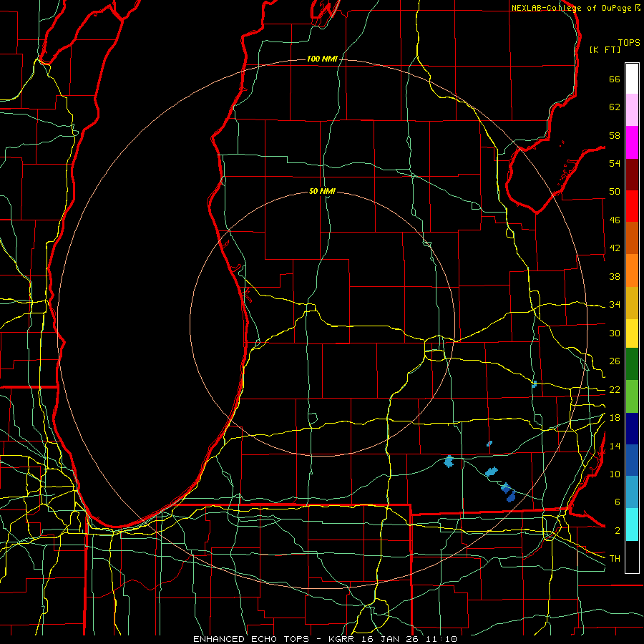The height and width of the screenshot is (644, 644).
Task: Click the mustard gold legend swatch
Action: pos(632,303)
